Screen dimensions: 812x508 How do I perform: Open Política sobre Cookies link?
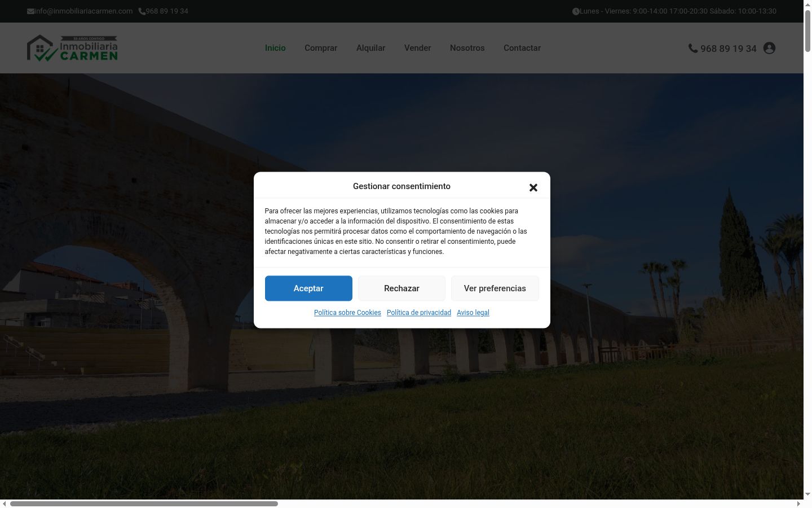click(x=347, y=313)
